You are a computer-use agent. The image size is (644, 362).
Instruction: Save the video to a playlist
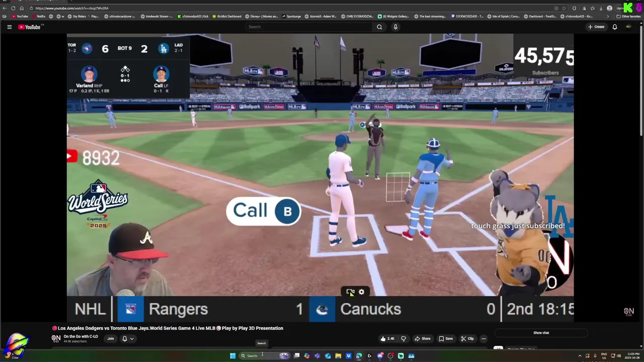[446, 338]
